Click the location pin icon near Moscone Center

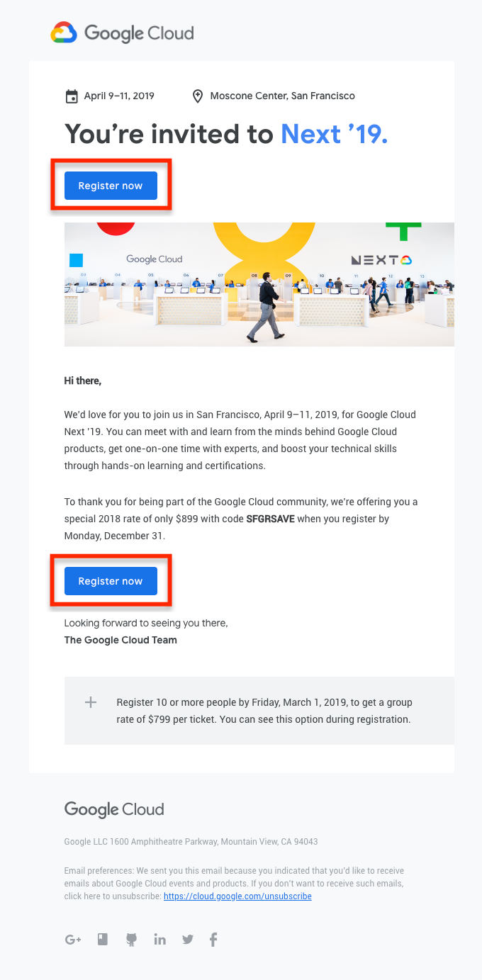198,96
